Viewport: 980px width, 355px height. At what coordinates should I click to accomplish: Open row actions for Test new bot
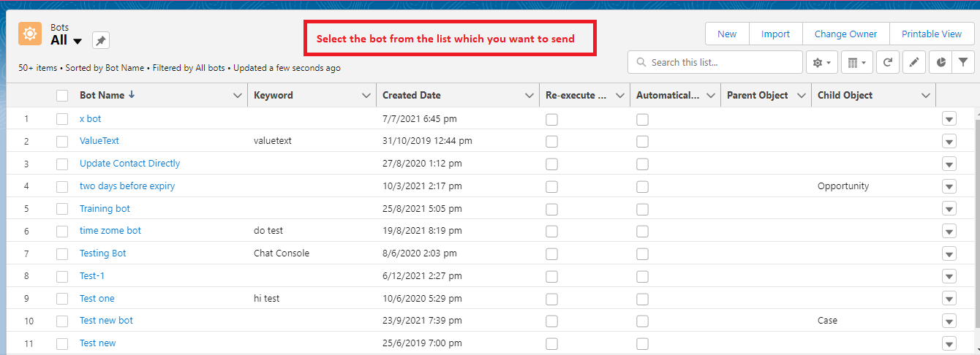tap(949, 321)
